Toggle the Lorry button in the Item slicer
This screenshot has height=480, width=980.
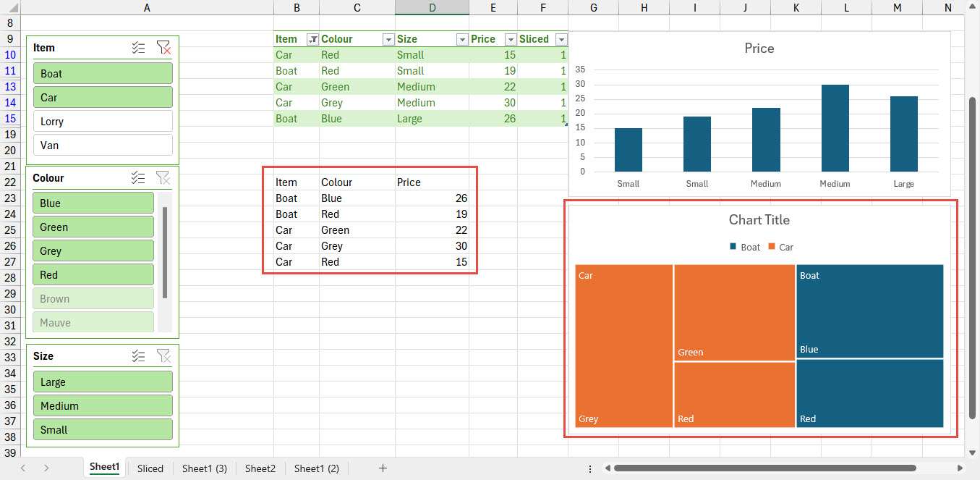pos(102,121)
